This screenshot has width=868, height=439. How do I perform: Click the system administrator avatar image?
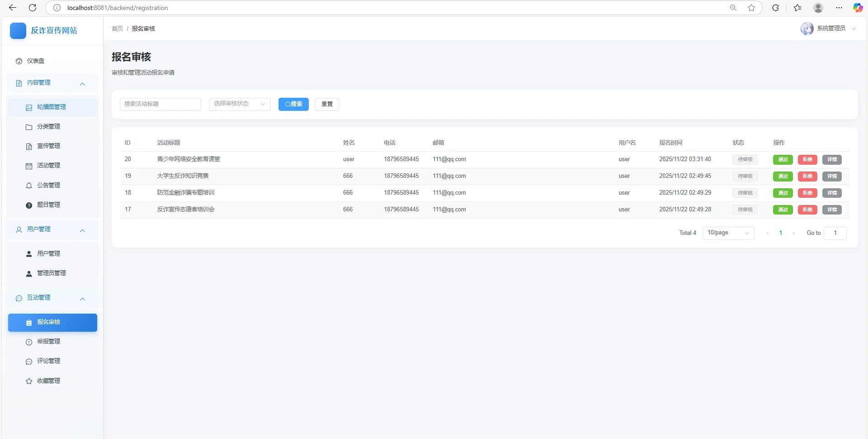(x=807, y=29)
